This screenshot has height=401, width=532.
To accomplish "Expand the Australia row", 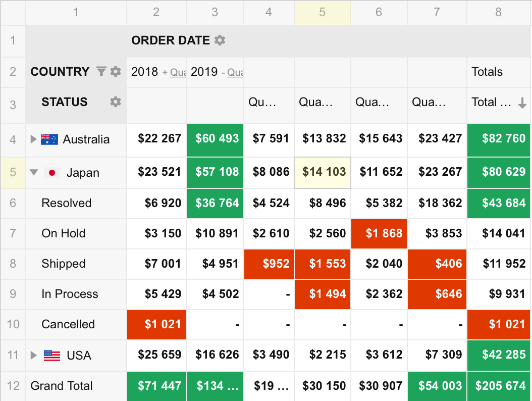I will coord(32,139).
